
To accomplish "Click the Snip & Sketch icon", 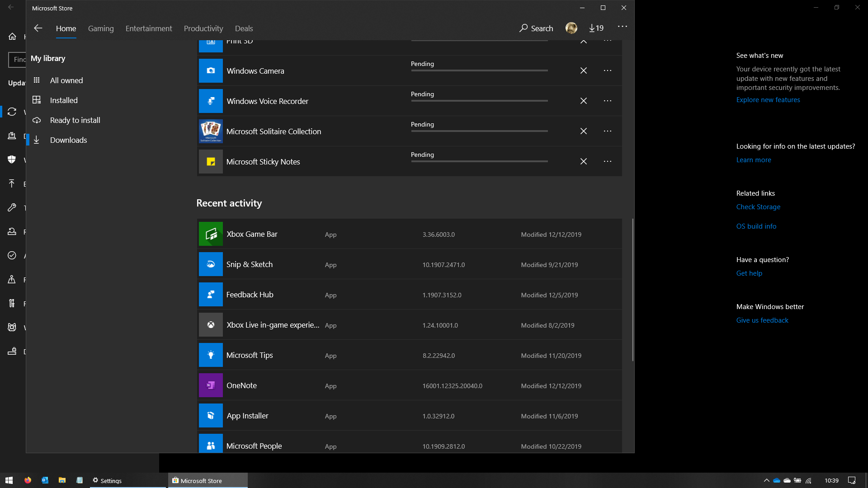I will tap(211, 264).
